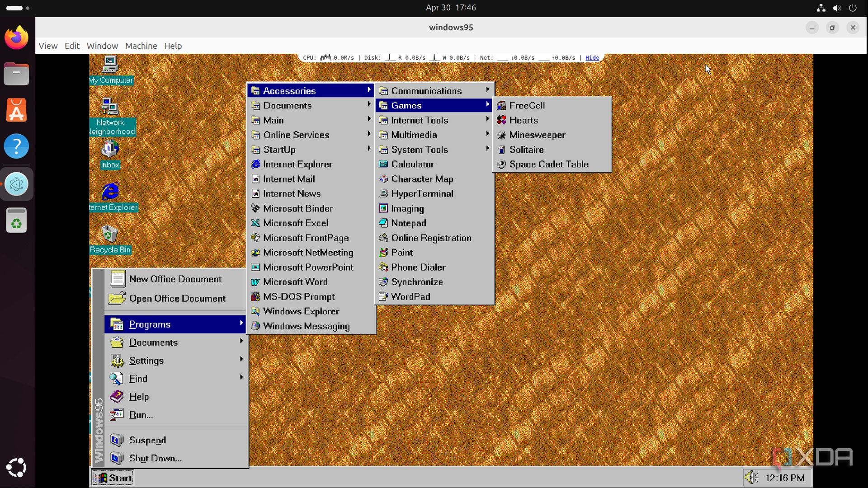Viewport: 868px width, 488px height.
Task: Select Shut Down... from Start menu
Action: click(176, 458)
